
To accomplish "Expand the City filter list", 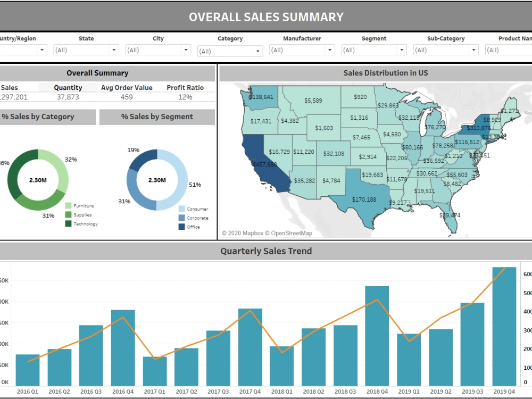I will (x=185, y=49).
